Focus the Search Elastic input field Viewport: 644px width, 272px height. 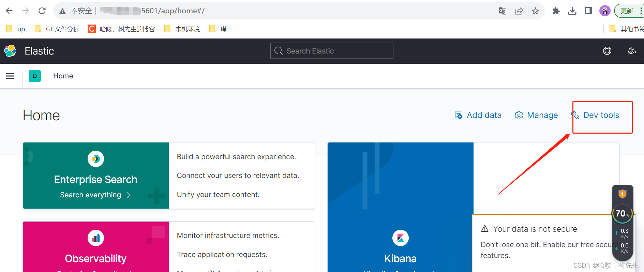pyautogui.click(x=332, y=51)
